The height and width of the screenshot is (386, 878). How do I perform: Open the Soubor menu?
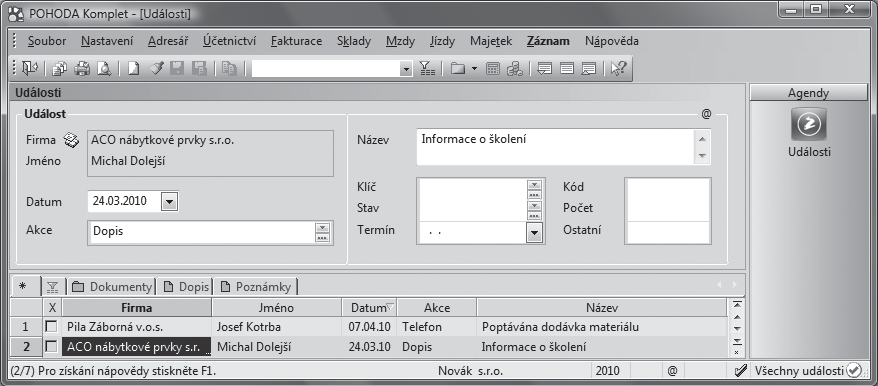tap(47, 41)
